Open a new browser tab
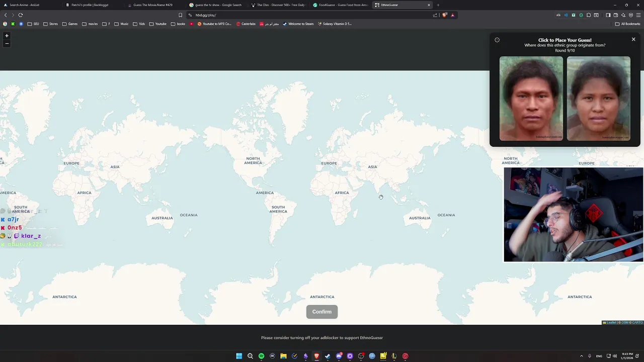The width and height of the screenshot is (644, 362). coord(438,5)
